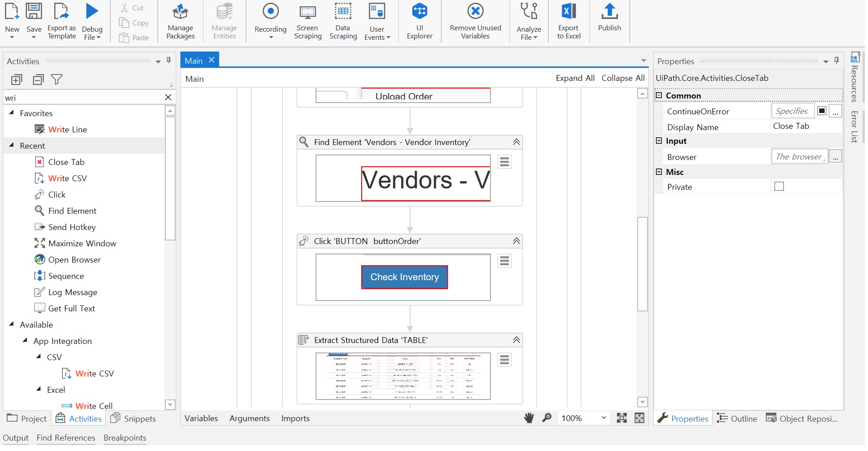The image size is (868, 451).
Task: Export workflow to Excel
Action: (569, 20)
